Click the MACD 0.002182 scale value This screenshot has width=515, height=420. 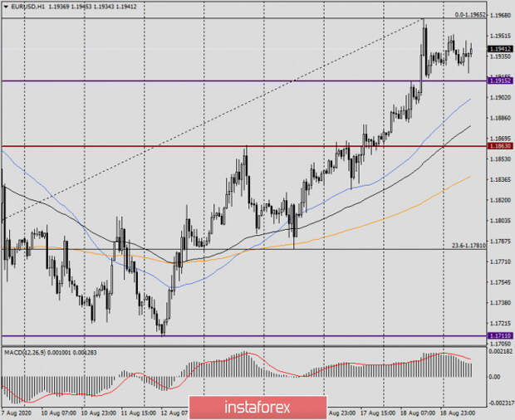coord(501,351)
